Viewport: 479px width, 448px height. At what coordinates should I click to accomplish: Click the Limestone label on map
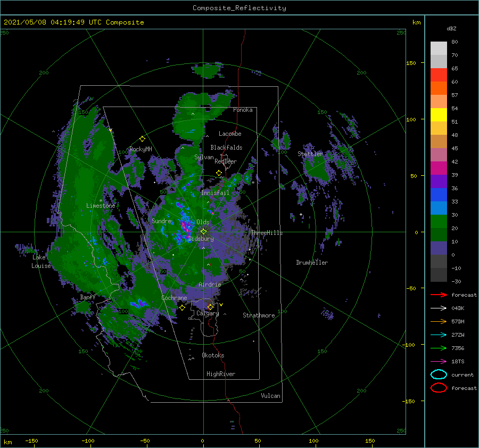pos(101,206)
